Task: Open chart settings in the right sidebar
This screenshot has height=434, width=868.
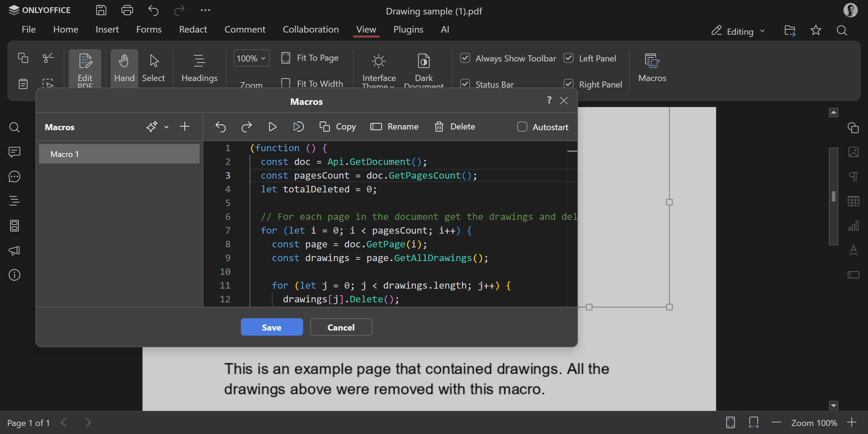Action: coord(854,225)
